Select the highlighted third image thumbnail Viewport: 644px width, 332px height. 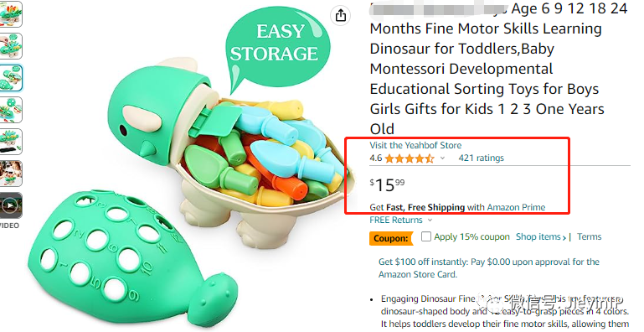click(x=11, y=78)
